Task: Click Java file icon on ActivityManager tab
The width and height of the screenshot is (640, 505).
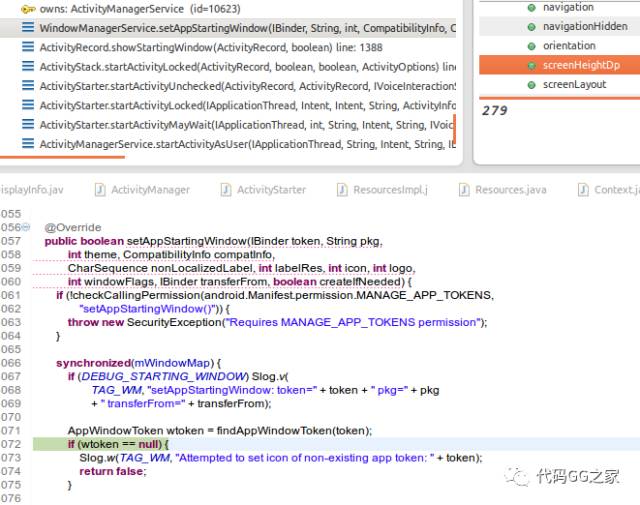Action: [100, 190]
